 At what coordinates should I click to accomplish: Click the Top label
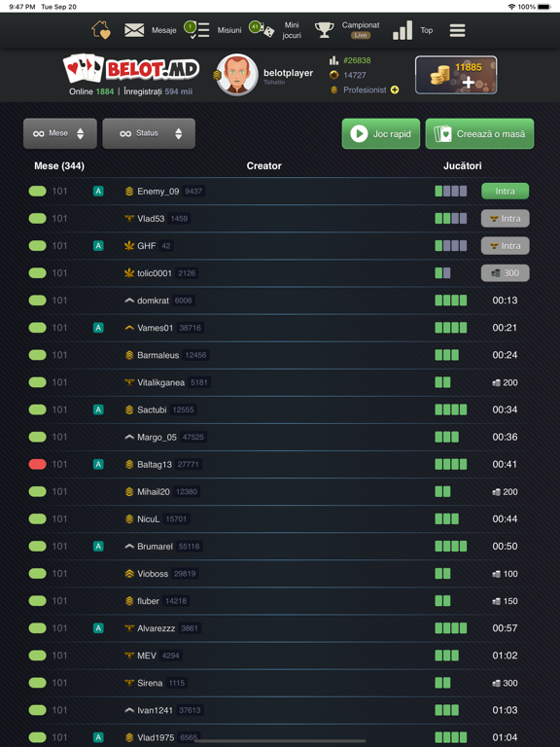426,30
